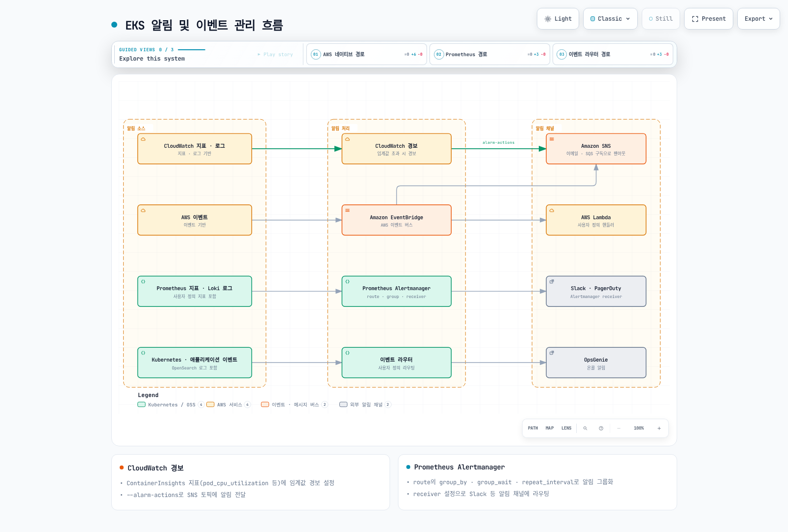Select the Prometheus Alertmanager node
Screen dimensions: 788x532
coord(396,292)
